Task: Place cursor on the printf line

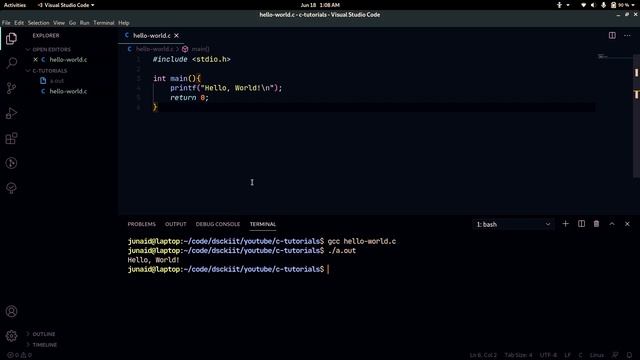Action: click(x=226, y=88)
